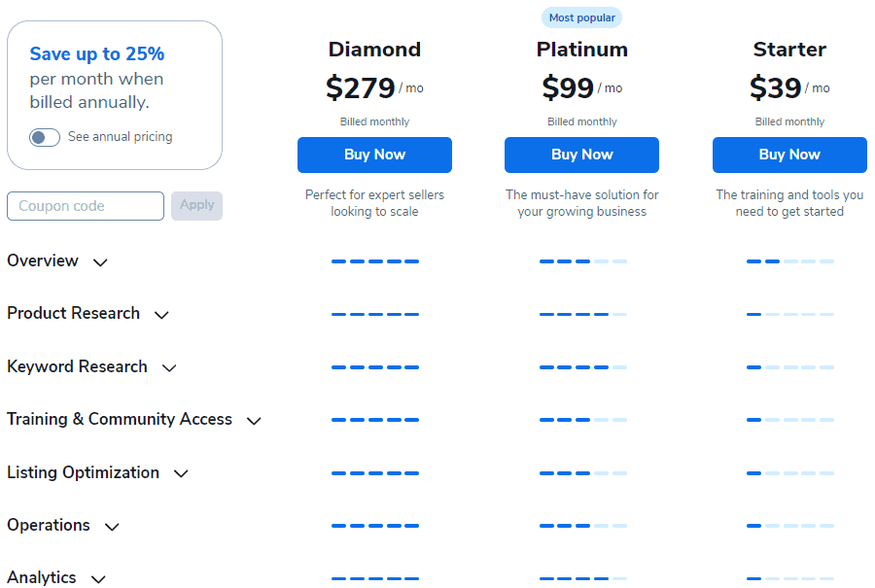
Task: Expand the Keyword Research chevron
Action: coord(169,368)
